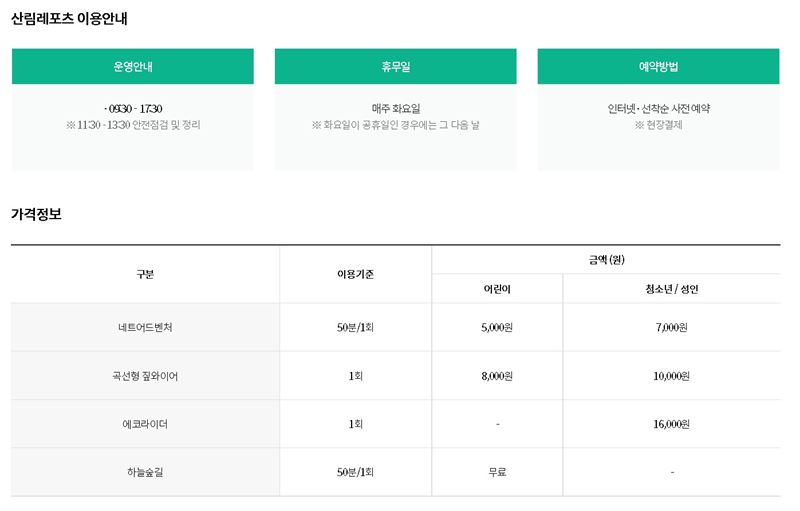
Task: Click the 휴무일 green header
Action: click(395, 66)
